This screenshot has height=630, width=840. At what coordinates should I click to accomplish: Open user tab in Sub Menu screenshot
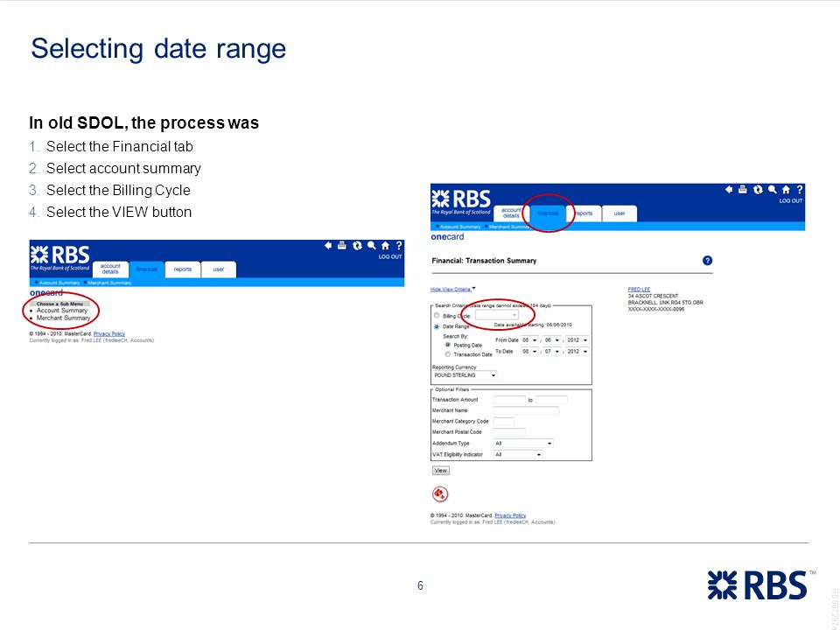[x=219, y=269]
